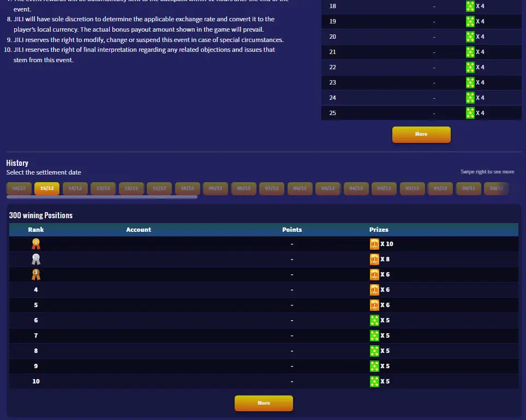Image resolution: width=526 pixels, height=420 pixels.
Task: Click the green prize icon in rank 25 row
Action: point(470,113)
